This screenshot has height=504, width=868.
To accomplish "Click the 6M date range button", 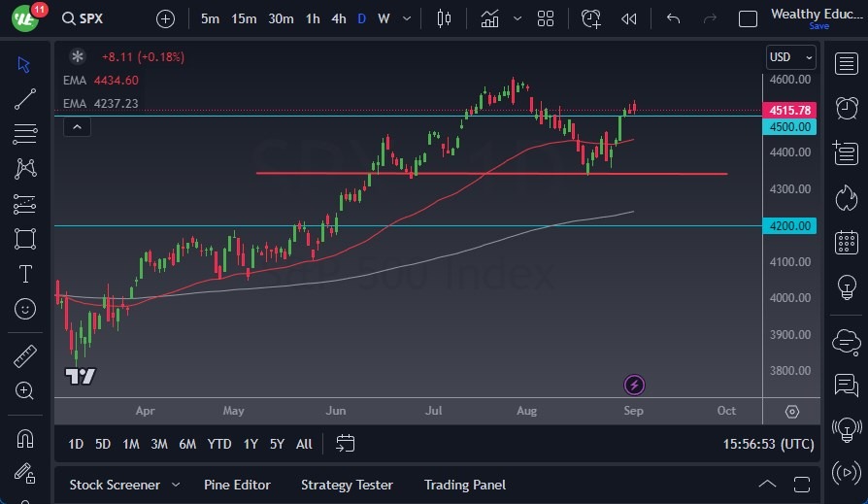I will tap(187, 444).
